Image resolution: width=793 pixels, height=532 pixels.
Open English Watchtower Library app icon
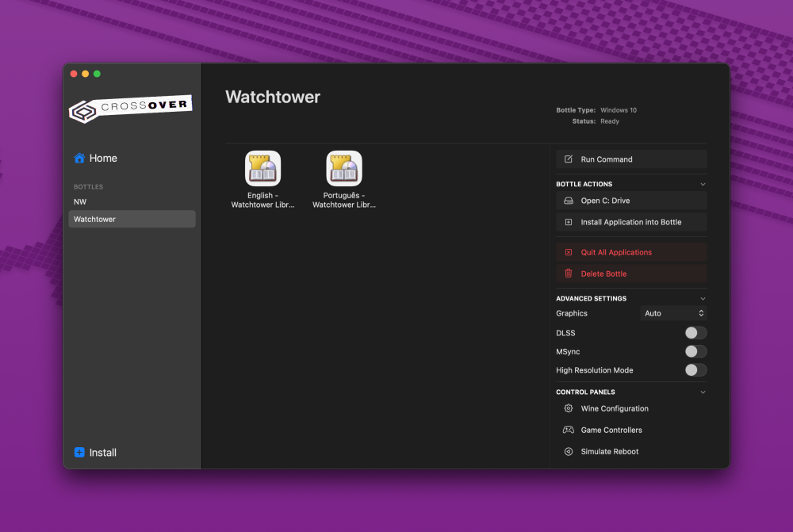click(x=262, y=169)
